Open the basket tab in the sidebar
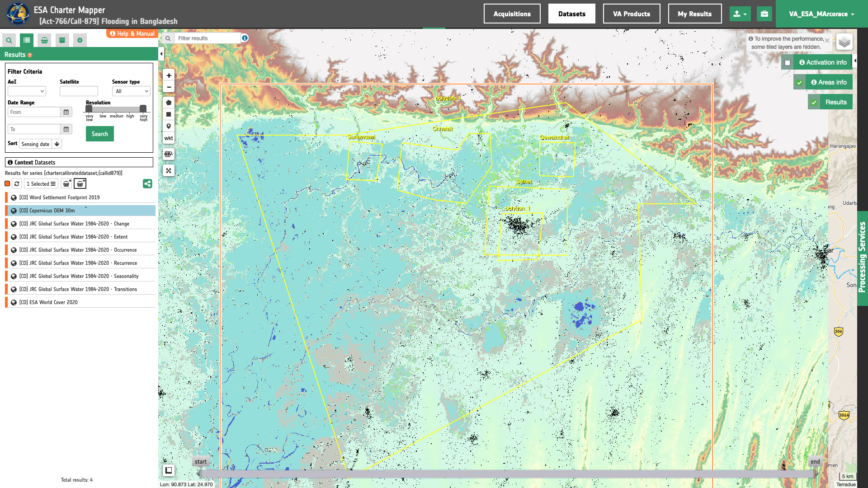The height and width of the screenshot is (488, 868). tap(44, 40)
